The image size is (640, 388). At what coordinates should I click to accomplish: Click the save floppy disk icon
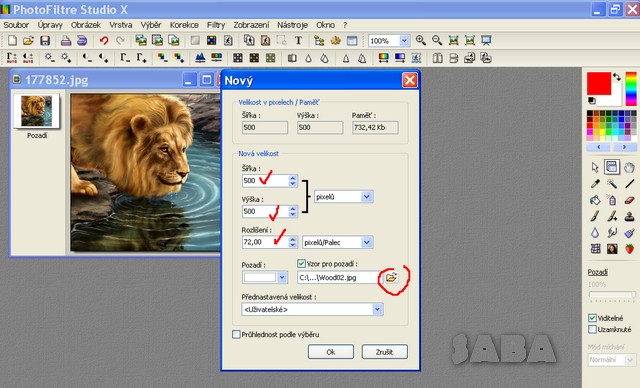pyautogui.click(x=45, y=40)
